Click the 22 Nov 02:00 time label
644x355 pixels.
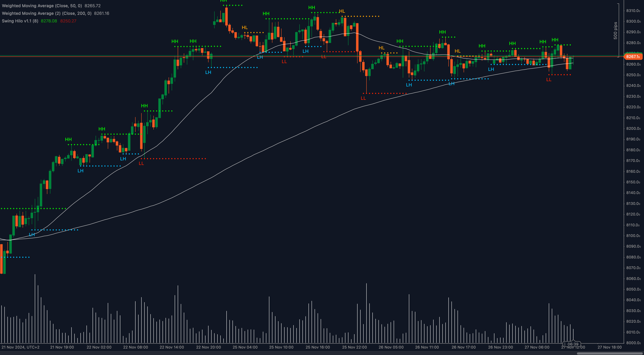click(99, 347)
